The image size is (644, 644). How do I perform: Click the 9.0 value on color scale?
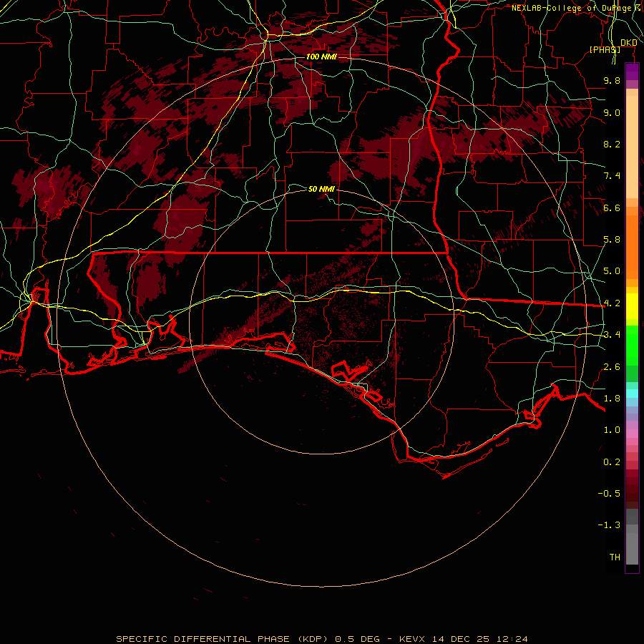pyautogui.click(x=612, y=112)
